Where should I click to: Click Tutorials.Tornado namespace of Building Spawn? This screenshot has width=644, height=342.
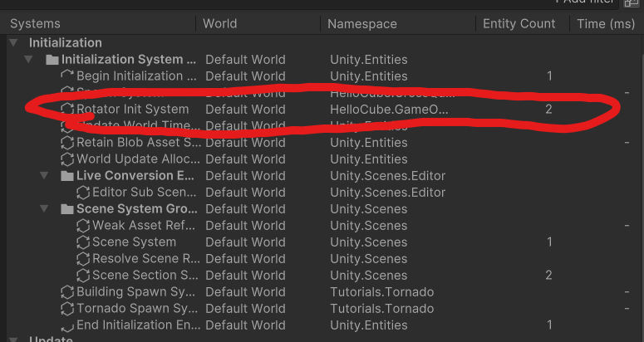(382, 292)
